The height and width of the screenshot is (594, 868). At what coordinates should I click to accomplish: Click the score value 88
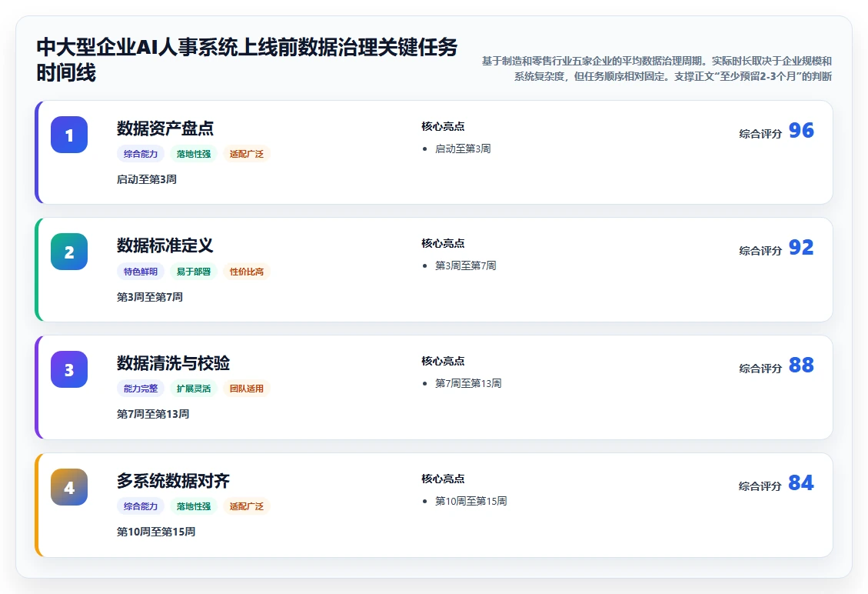point(801,365)
